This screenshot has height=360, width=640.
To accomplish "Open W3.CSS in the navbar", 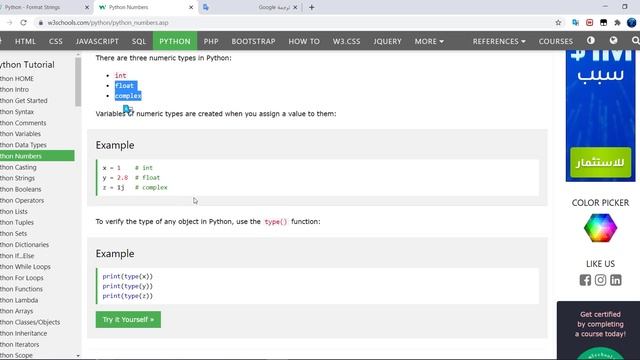I will pos(346,41).
